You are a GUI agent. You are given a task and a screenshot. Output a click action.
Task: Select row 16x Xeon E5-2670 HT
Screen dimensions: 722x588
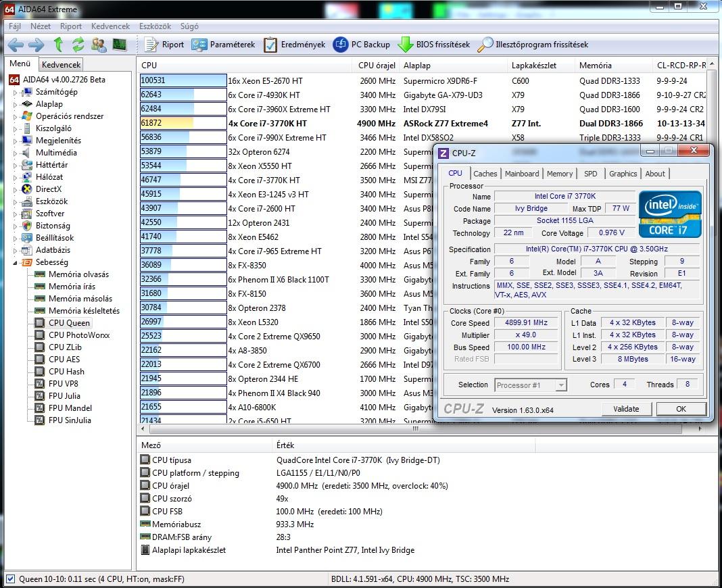point(423,80)
